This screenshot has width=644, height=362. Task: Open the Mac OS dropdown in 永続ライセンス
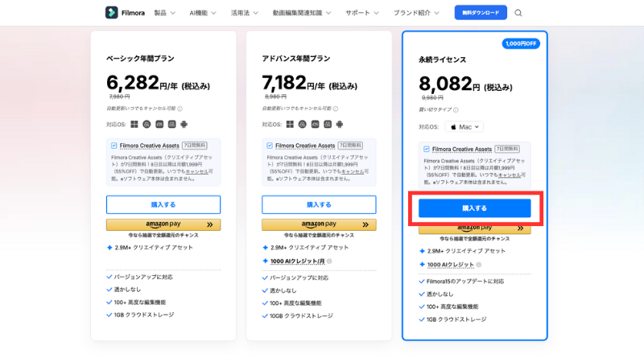[464, 127]
